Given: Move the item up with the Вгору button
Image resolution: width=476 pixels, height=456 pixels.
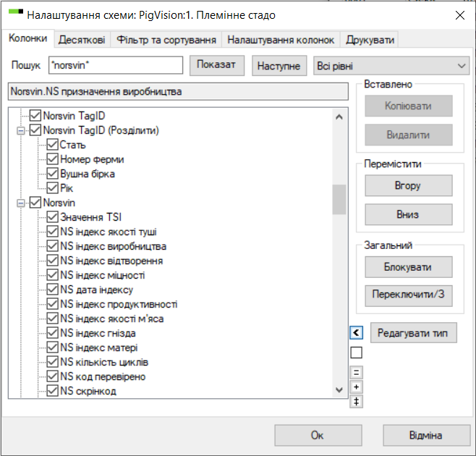Looking at the screenshot, I should (409, 185).
